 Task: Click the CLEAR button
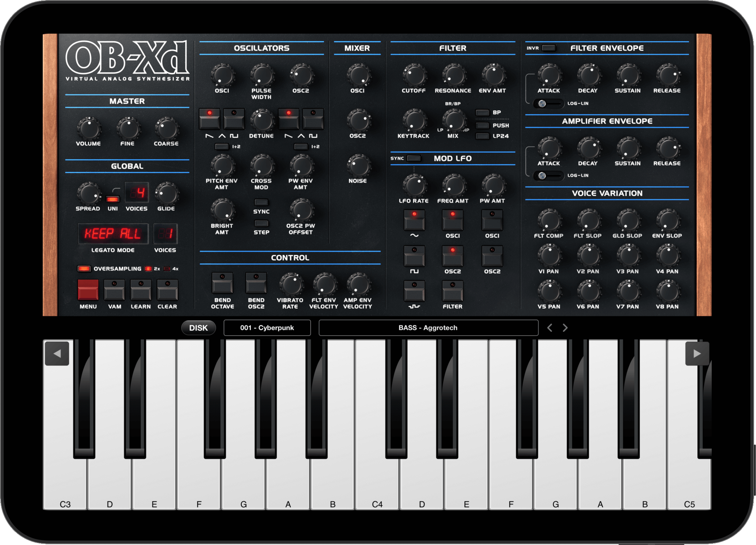click(x=167, y=290)
